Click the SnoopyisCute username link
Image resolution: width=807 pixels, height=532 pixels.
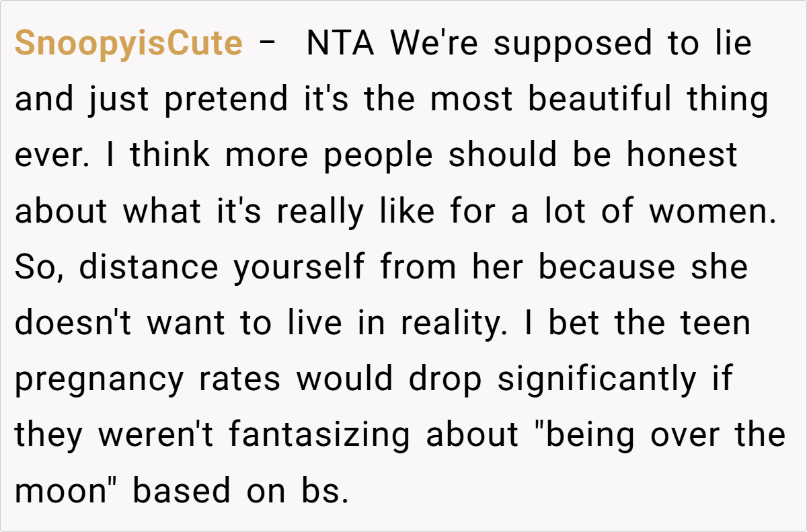click(128, 44)
